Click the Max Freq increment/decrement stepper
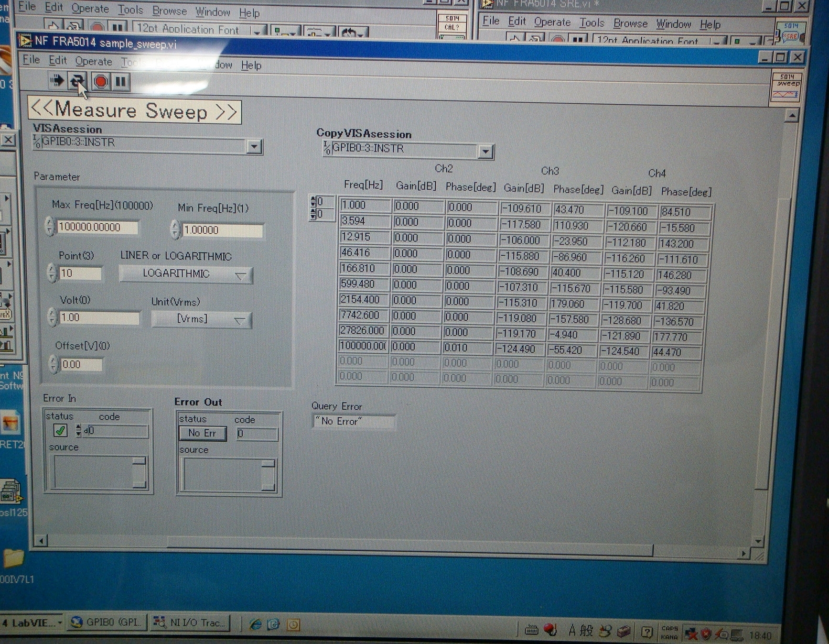Viewport: 829px width, 644px height. 49,226
